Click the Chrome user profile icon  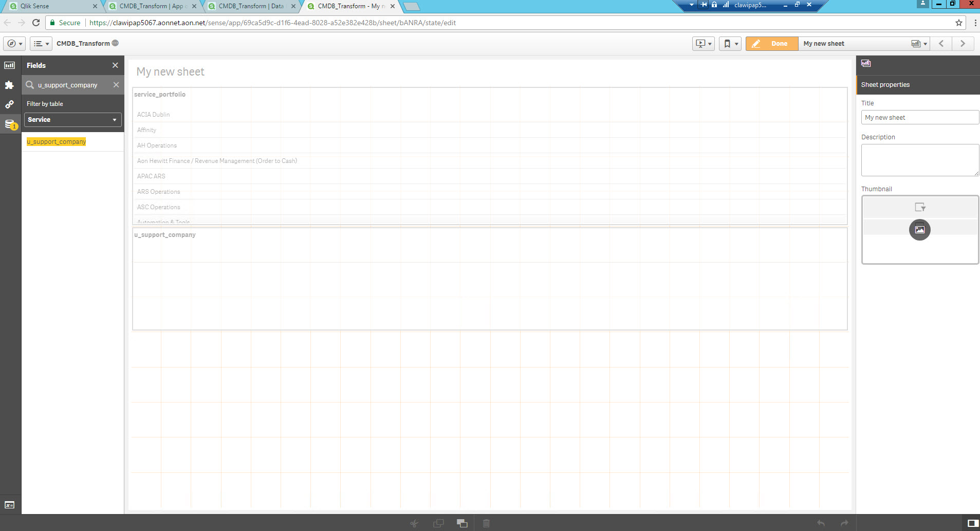pyautogui.click(x=923, y=4)
